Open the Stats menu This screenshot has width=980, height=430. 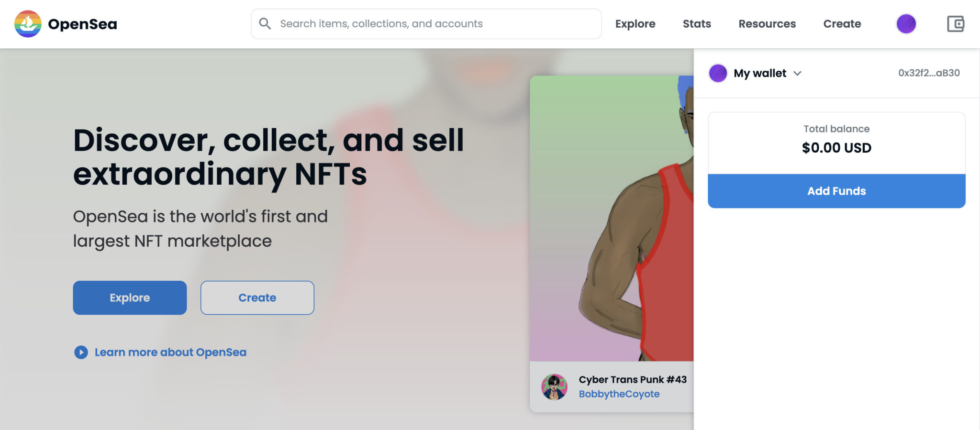pos(697,23)
